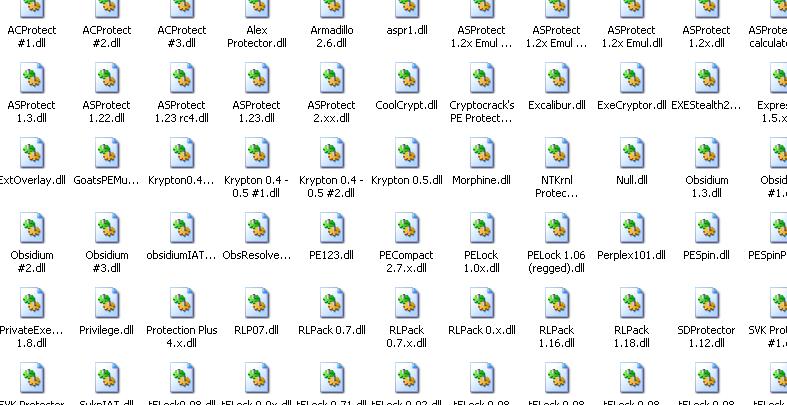Select Krypton 0.4 - 0.5 #1.dll icon
Screen dimensions: 787x405
(257, 154)
